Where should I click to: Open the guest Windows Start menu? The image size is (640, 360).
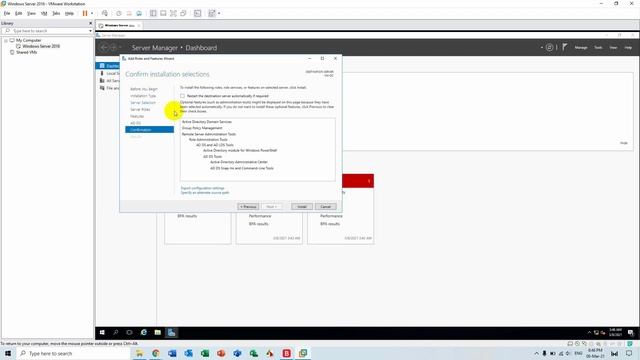102,333
